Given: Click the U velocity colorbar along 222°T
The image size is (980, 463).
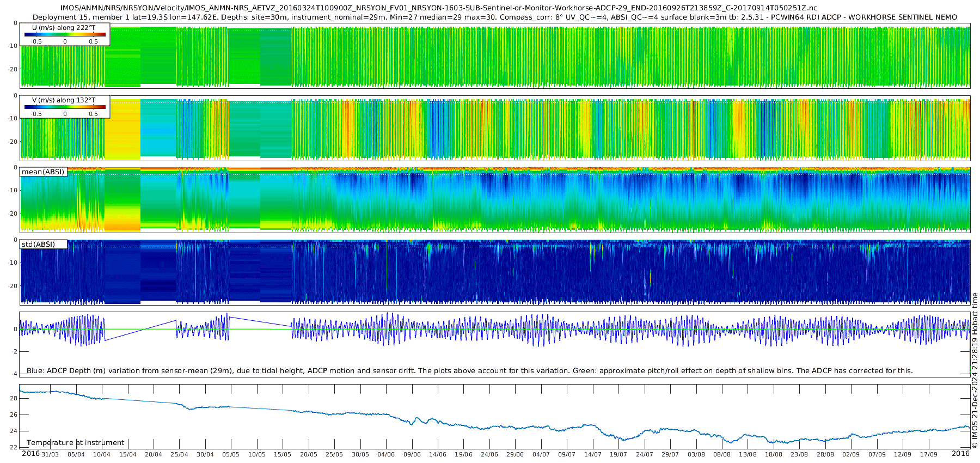Looking at the screenshot, I should pyautogui.click(x=65, y=35).
